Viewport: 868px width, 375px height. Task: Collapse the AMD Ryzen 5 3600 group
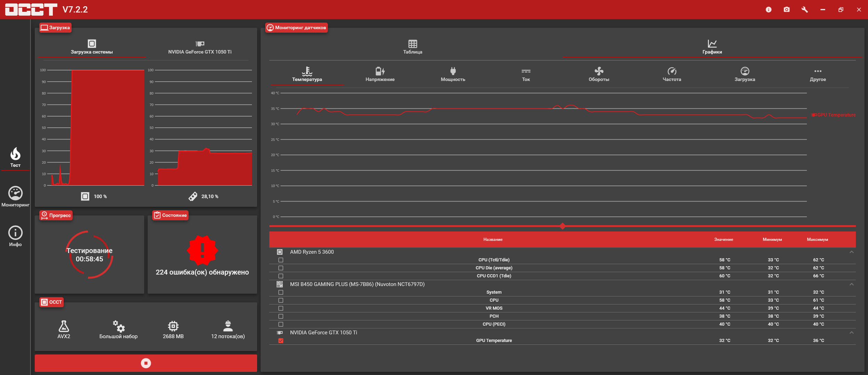pyautogui.click(x=852, y=252)
